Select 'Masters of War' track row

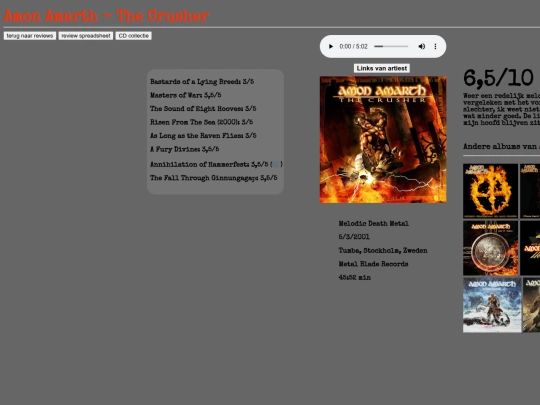[x=185, y=95]
